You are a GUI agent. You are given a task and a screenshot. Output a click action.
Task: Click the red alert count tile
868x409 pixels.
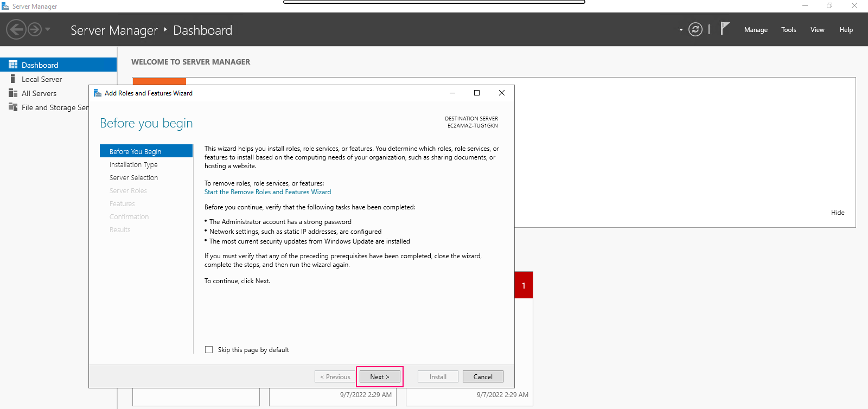524,285
